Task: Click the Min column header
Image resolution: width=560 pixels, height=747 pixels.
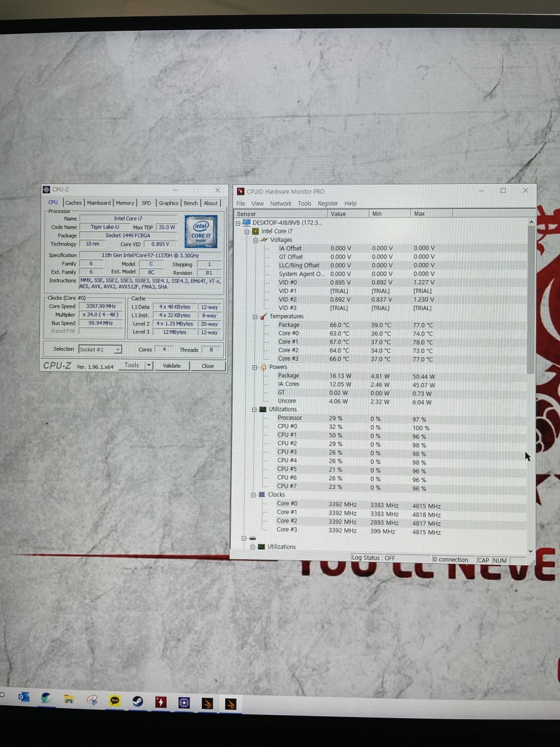Action: point(390,214)
